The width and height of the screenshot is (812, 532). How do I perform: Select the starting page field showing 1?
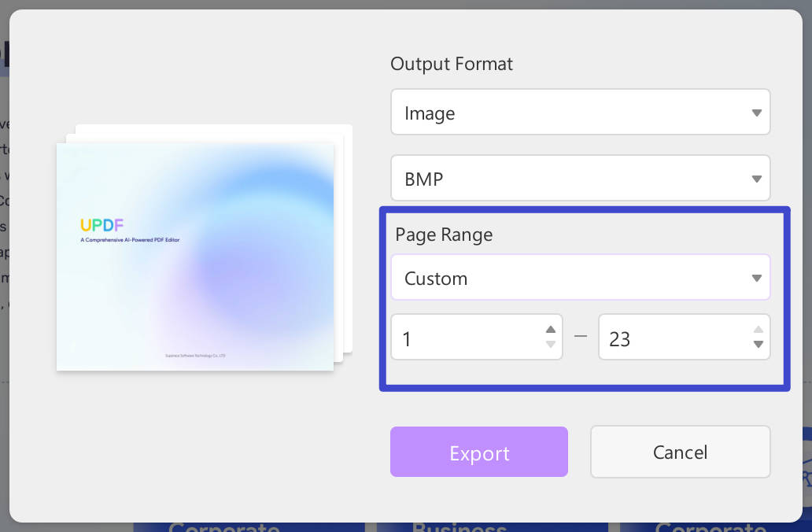tap(456, 338)
